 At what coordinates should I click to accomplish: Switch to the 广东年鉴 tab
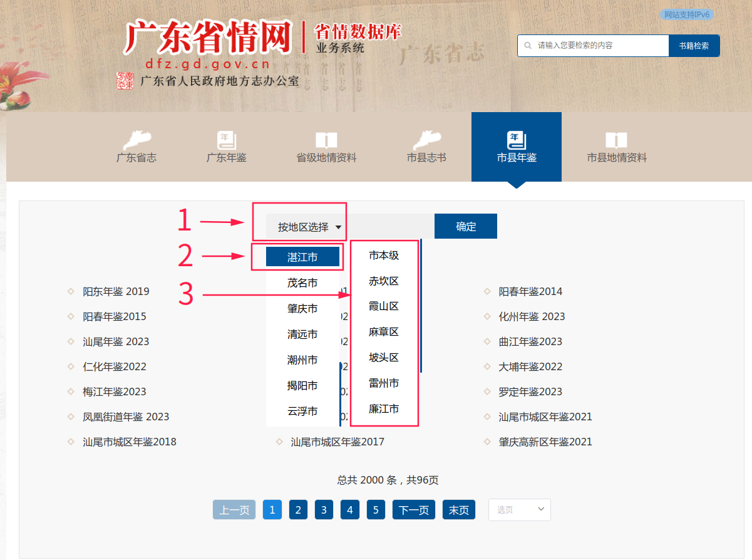226,147
